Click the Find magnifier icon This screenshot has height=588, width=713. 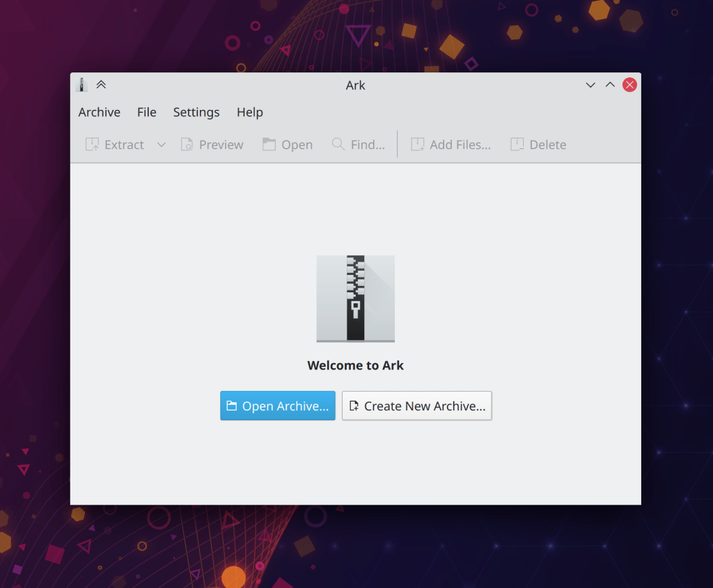coord(338,144)
